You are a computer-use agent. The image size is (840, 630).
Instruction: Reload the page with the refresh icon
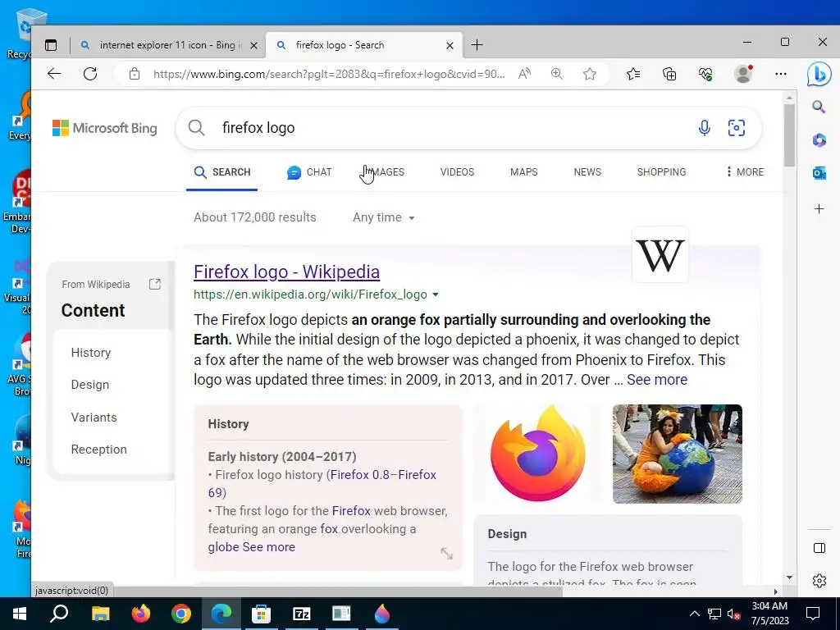pos(90,74)
